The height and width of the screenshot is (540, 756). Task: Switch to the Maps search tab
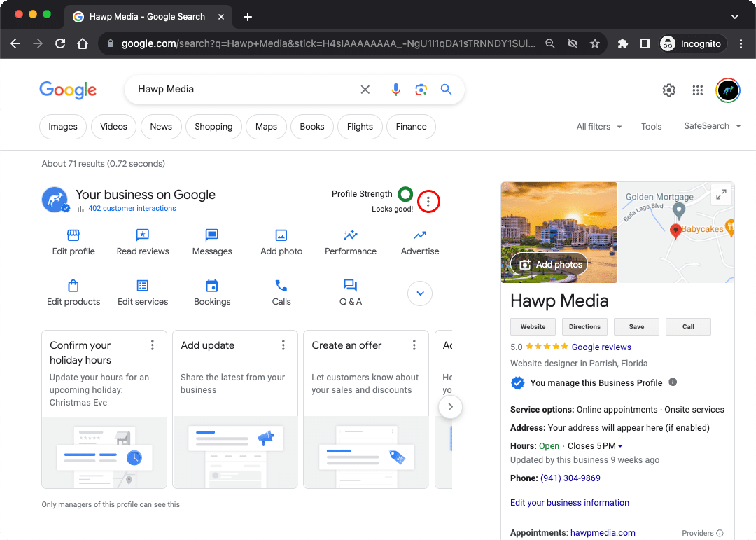pyautogui.click(x=266, y=127)
